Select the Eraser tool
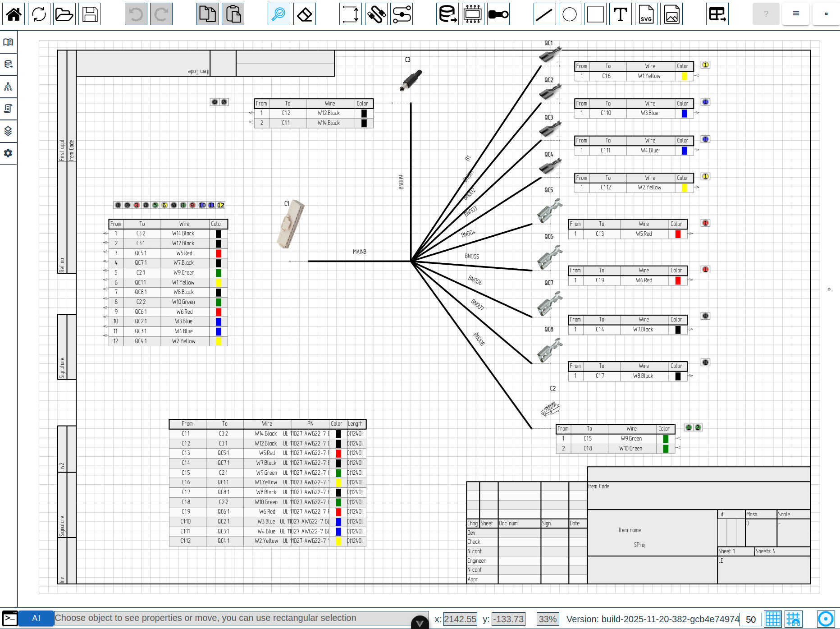This screenshot has width=840, height=629. click(x=305, y=14)
